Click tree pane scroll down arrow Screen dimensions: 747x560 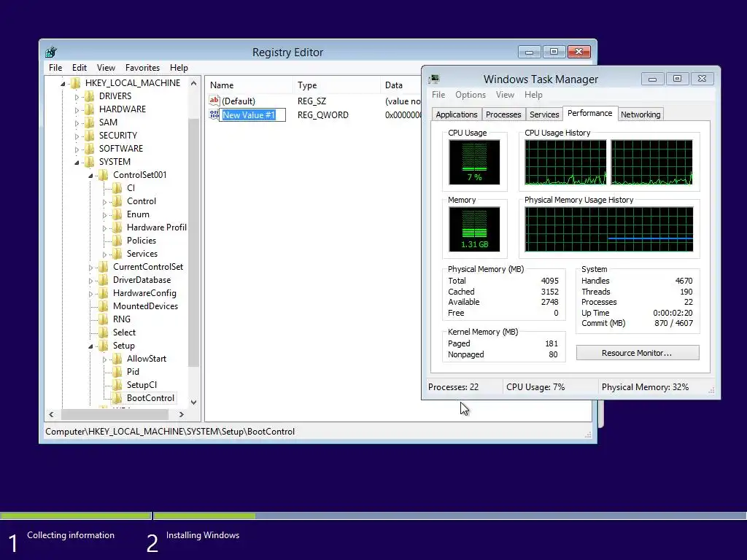(194, 402)
